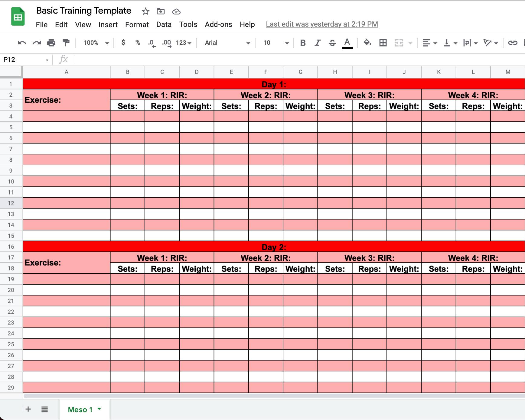The height and width of the screenshot is (420, 525).
Task: Open text wrapping dropdown
Action: point(470,43)
